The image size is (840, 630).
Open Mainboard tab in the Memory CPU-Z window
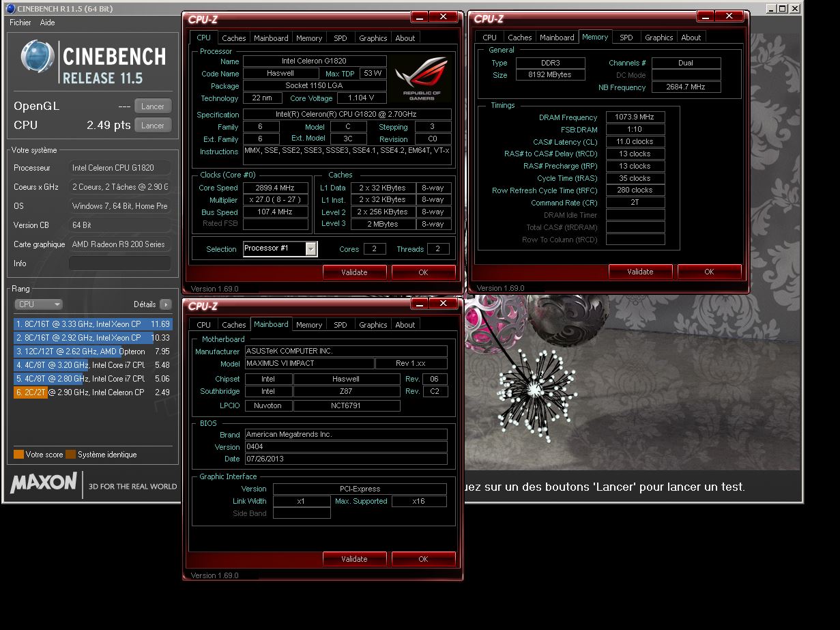(557, 38)
